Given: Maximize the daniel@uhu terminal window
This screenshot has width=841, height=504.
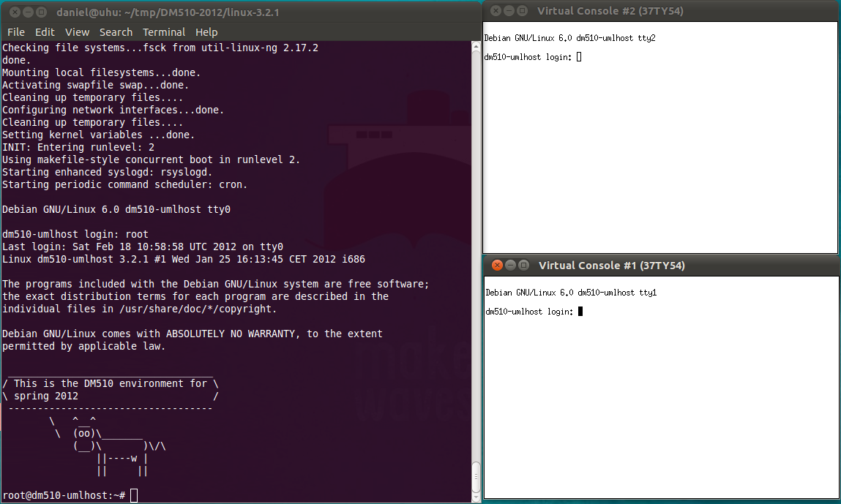Looking at the screenshot, I should tap(40, 12).
